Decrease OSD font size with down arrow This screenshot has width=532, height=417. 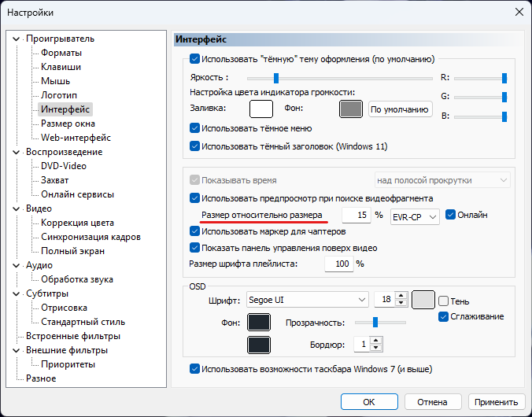[x=401, y=303]
